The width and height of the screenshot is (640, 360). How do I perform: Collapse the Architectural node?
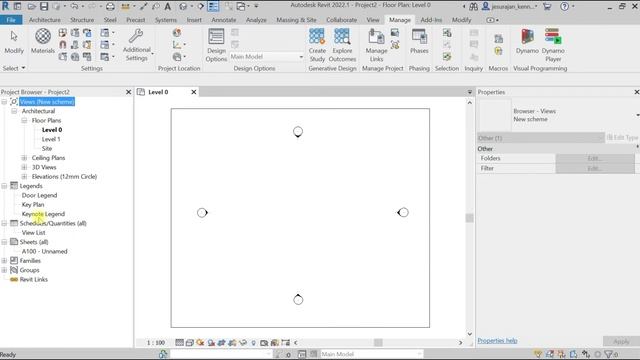tap(14, 111)
